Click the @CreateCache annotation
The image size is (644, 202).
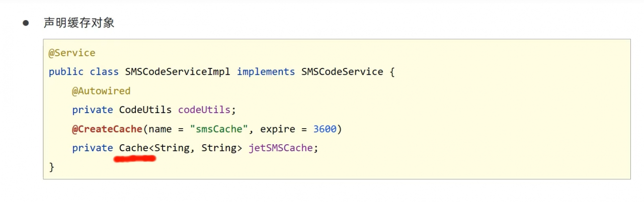[107, 129]
